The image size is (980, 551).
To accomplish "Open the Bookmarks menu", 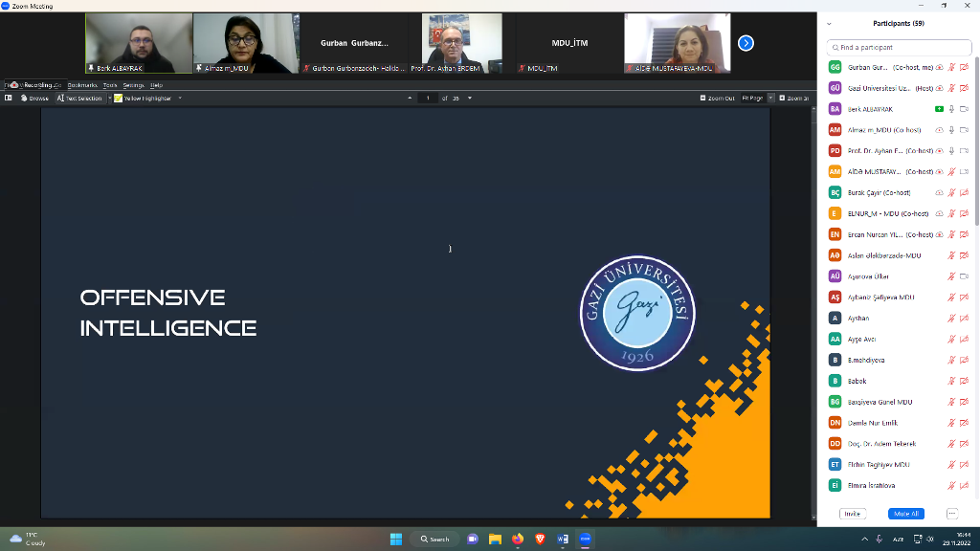I will coord(82,85).
